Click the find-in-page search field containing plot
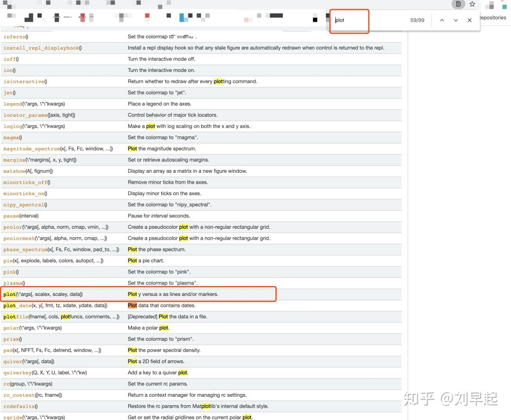The image size is (511, 420). 368,20
